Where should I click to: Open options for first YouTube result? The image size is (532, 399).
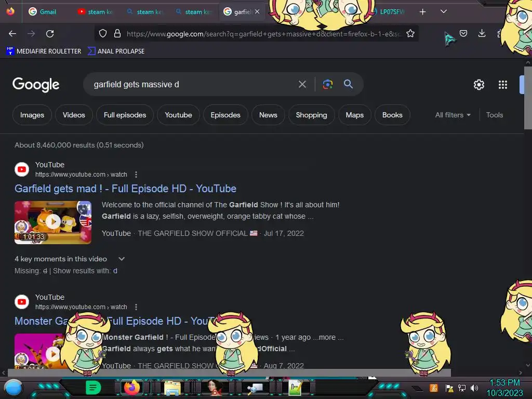point(136,175)
